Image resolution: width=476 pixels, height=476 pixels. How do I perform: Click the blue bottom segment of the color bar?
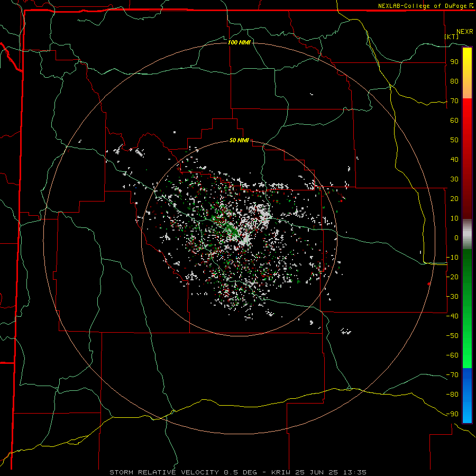click(x=467, y=395)
